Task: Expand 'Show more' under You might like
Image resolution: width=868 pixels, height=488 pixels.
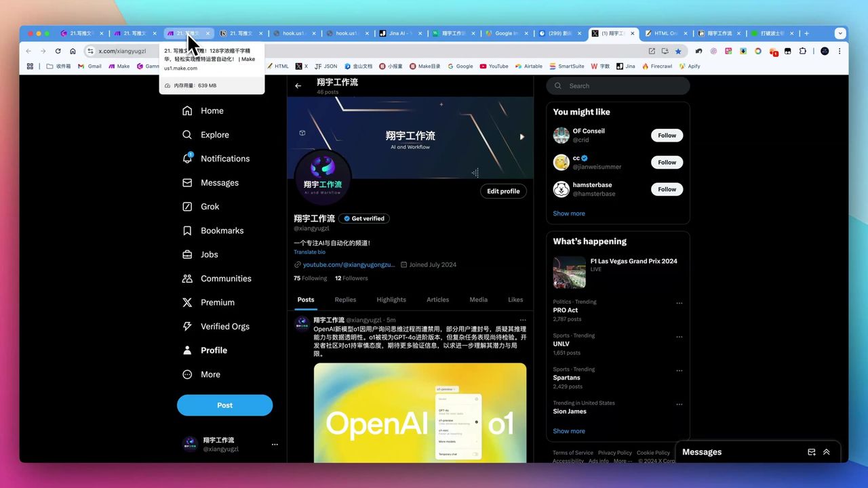Action: click(x=568, y=213)
